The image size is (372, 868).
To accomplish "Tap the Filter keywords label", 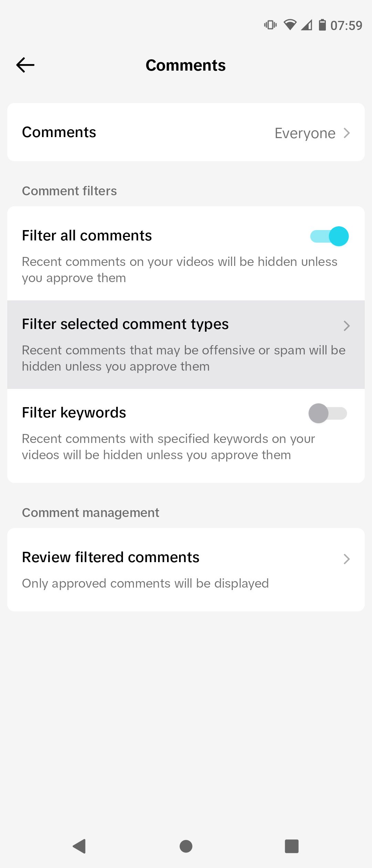I will (74, 413).
